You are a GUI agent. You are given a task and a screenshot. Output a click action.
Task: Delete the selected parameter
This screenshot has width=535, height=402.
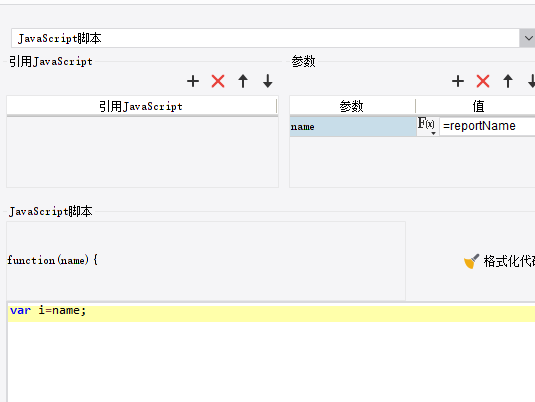(x=483, y=81)
